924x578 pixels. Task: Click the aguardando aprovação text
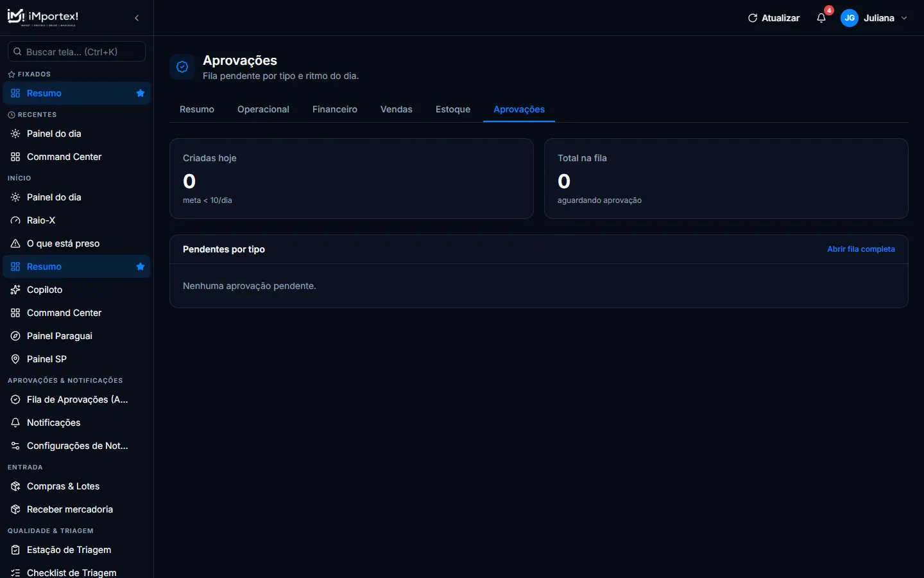pos(599,200)
